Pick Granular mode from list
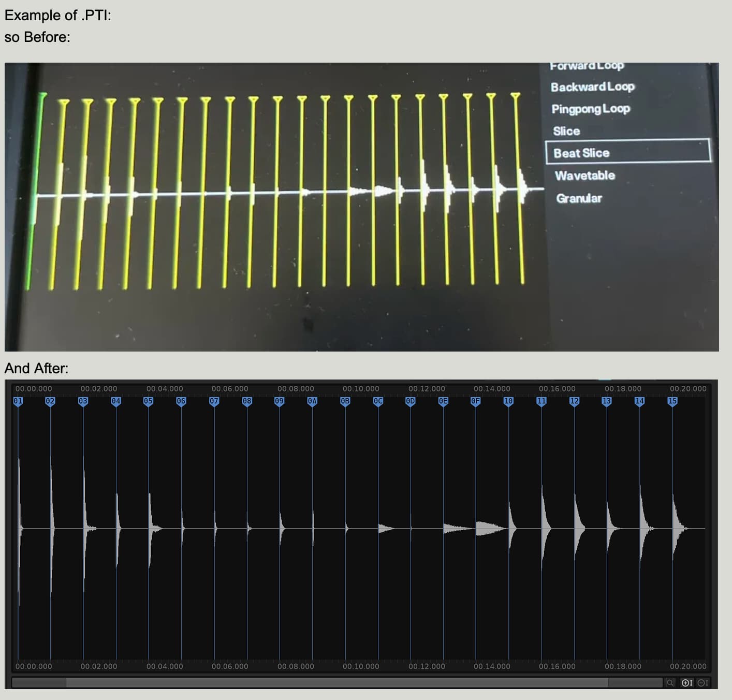The width and height of the screenshot is (732, 700). (579, 198)
